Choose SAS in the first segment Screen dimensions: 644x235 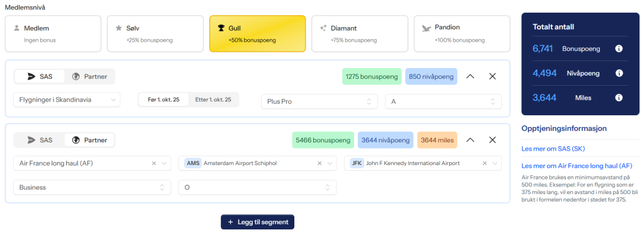(40, 77)
